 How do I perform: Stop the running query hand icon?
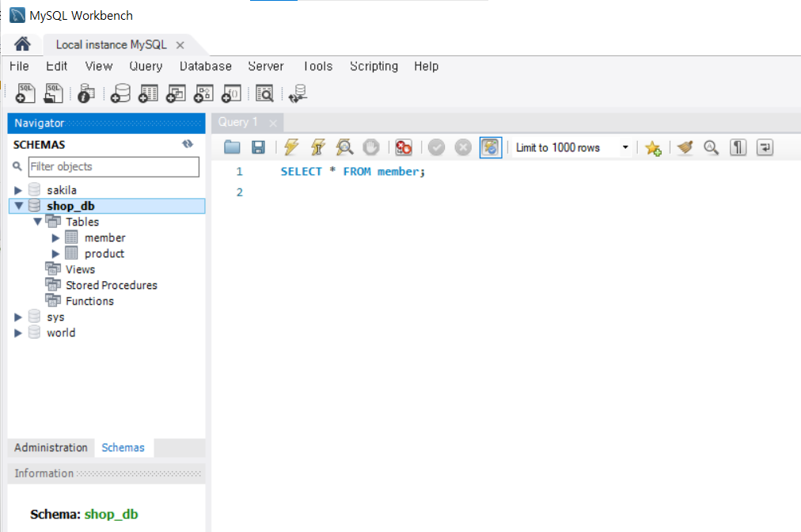tap(371, 148)
